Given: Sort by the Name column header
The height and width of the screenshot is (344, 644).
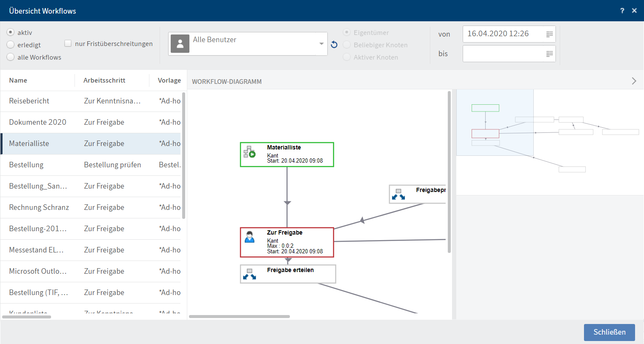Looking at the screenshot, I should pos(18,80).
